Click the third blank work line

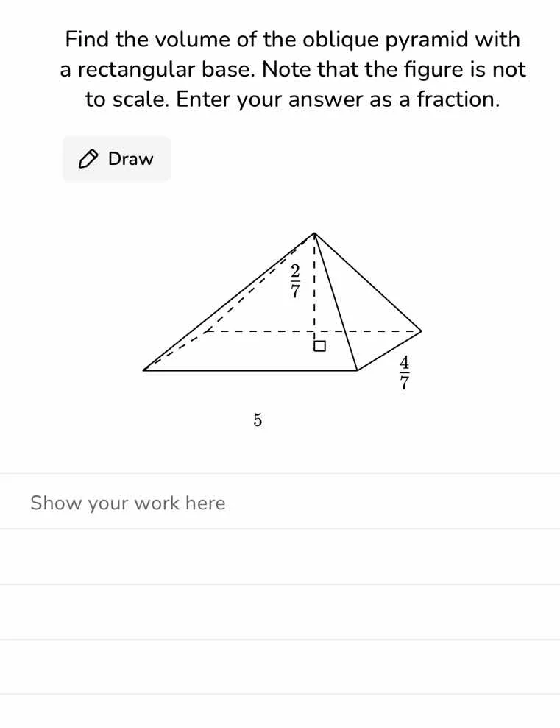280,666
